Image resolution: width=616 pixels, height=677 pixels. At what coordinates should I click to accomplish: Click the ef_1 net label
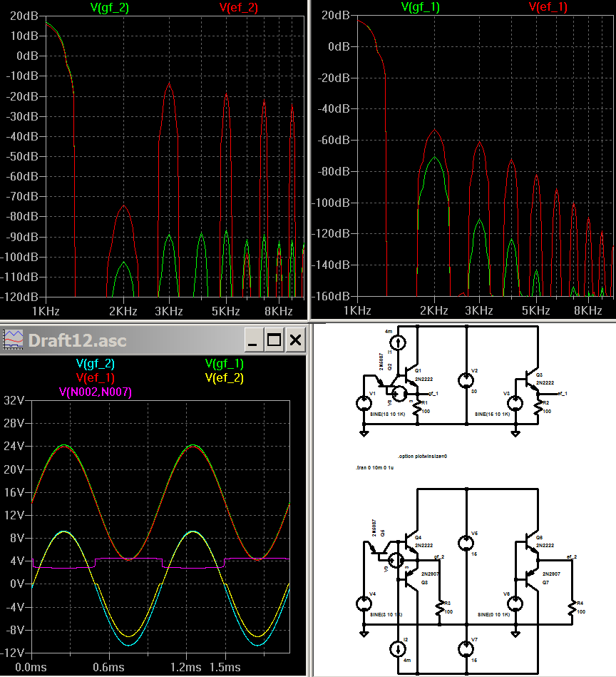tap(563, 393)
